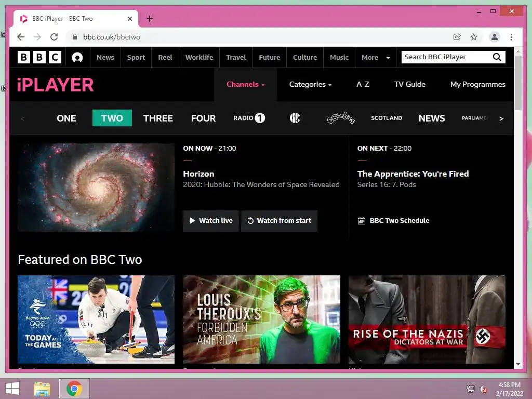Select channel FOUR
532x399 pixels.
coord(203,118)
